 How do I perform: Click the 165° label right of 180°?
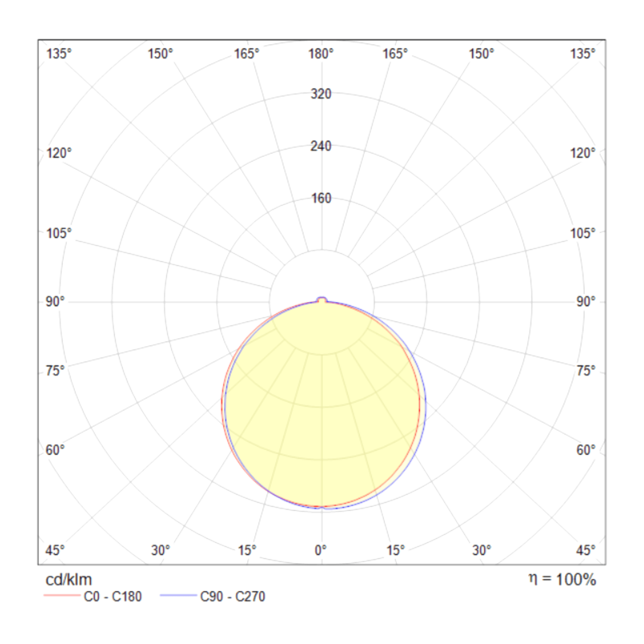[395, 54]
